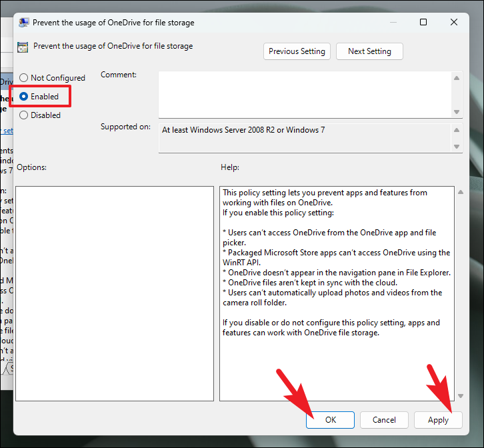Select the Enabled radio button

24,97
